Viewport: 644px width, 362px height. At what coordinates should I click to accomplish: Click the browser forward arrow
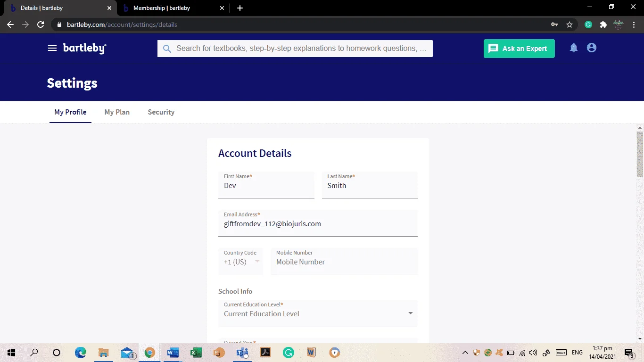(x=25, y=25)
